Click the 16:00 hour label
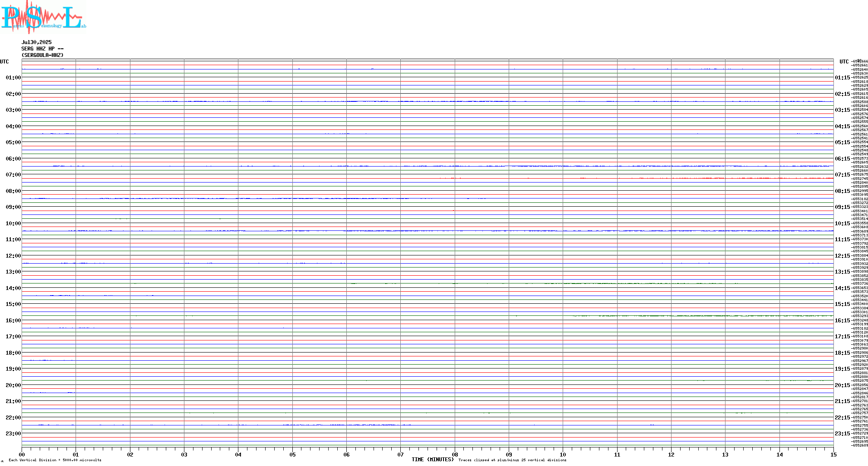 [x=13, y=321]
